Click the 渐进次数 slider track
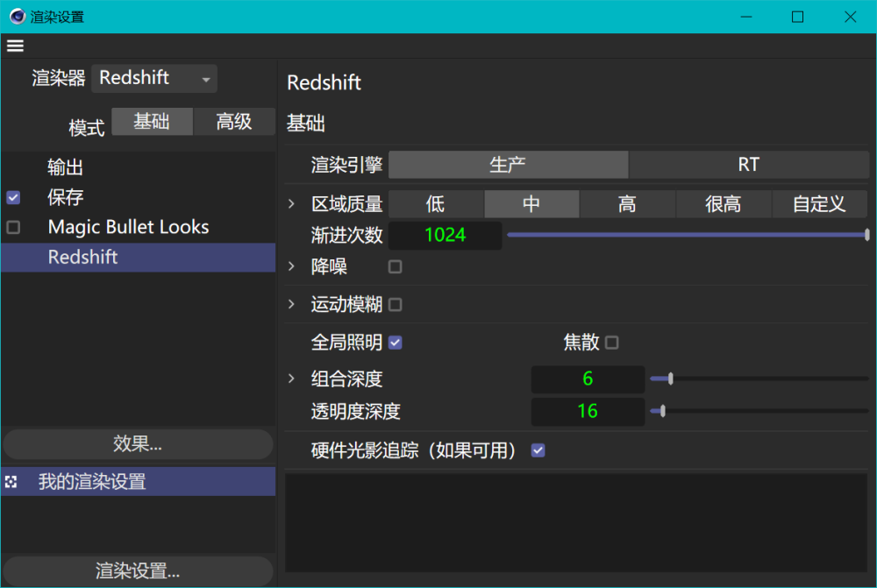 coord(688,235)
